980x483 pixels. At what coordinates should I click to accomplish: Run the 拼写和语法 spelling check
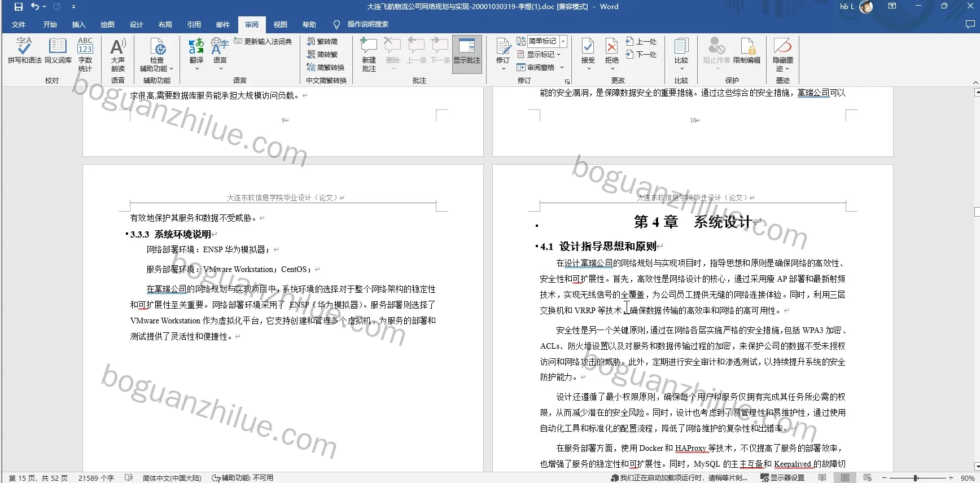click(x=24, y=50)
